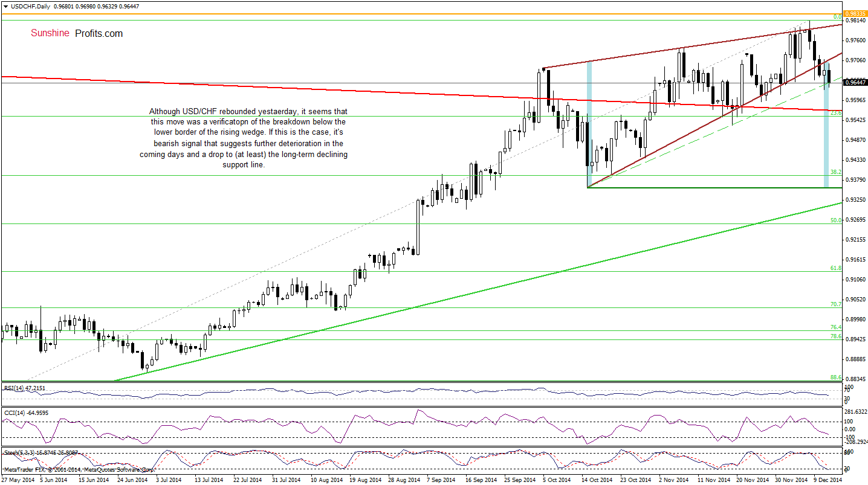
Task: Select the current price box 0.96447
Action: click(855, 82)
